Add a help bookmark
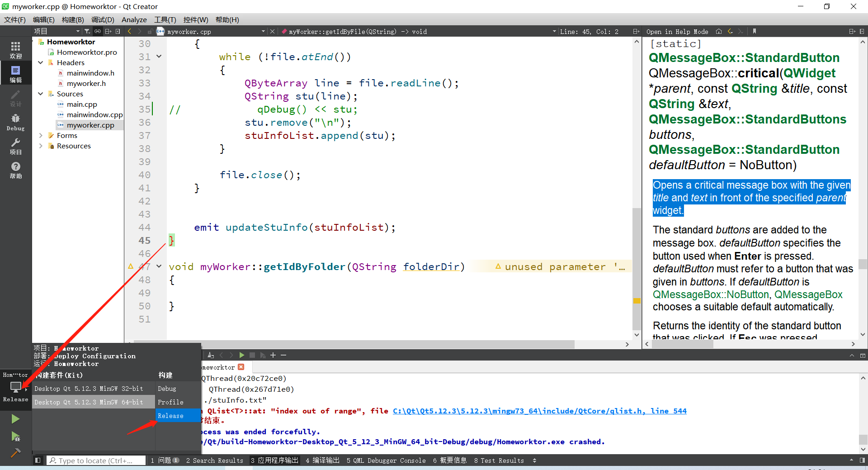The image size is (868, 470). pyautogui.click(x=755, y=31)
